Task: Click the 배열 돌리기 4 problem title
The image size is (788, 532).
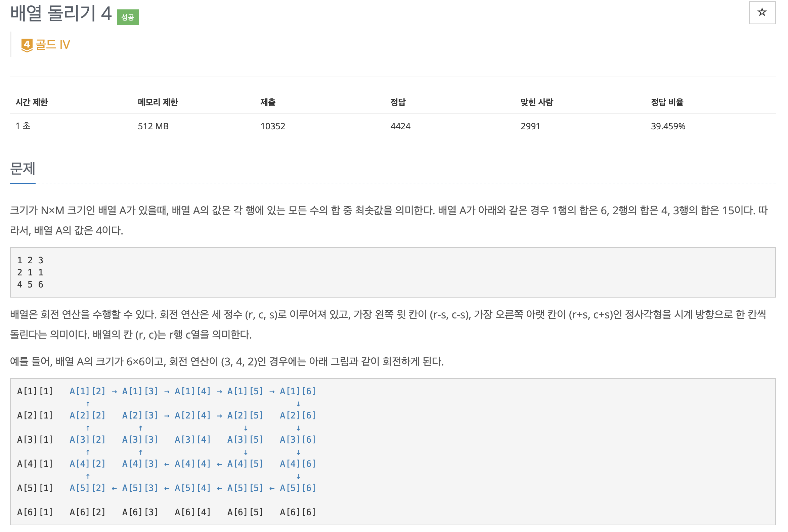Action: [x=61, y=13]
